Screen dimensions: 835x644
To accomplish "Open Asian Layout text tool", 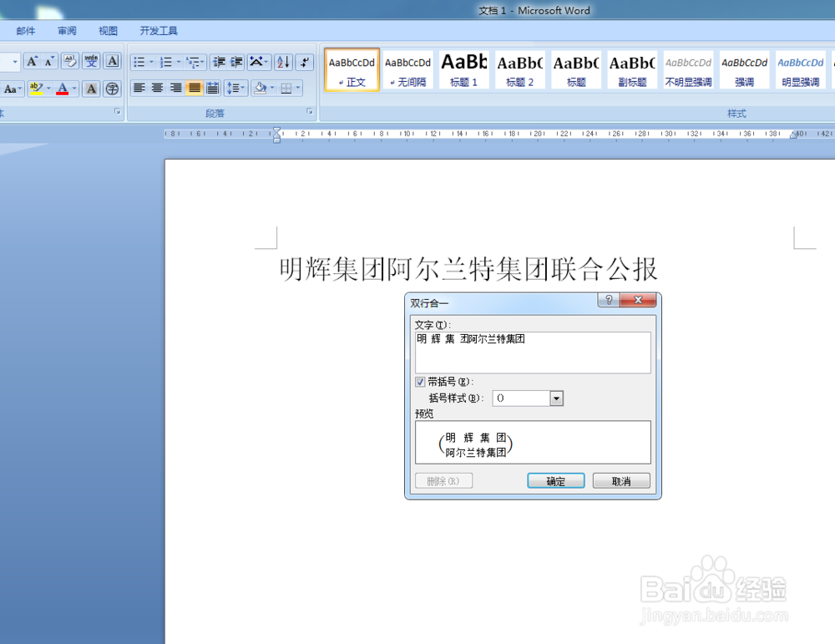I will coord(259,63).
